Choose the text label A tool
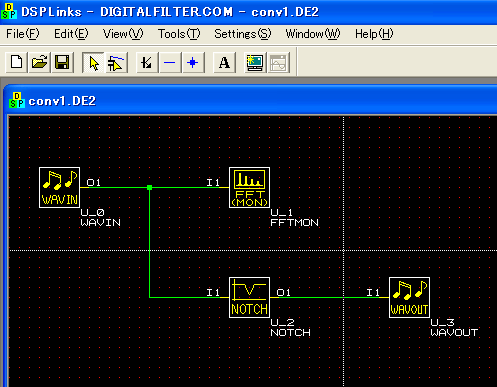This screenshot has width=497, height=387. 224,62
